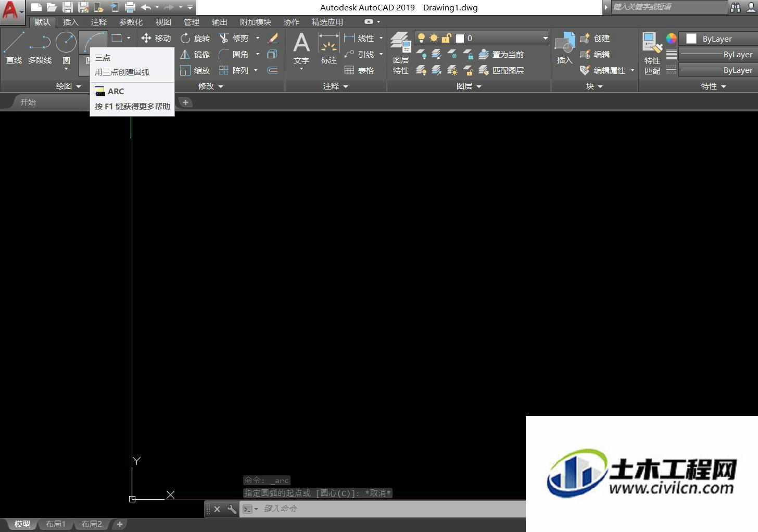Expand the Block (块) panel
Screen dimensions: 758x532
pos(594,86)
